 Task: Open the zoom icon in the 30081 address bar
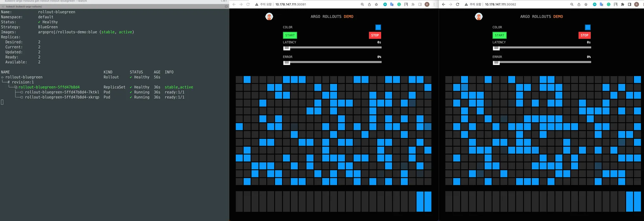362,4
